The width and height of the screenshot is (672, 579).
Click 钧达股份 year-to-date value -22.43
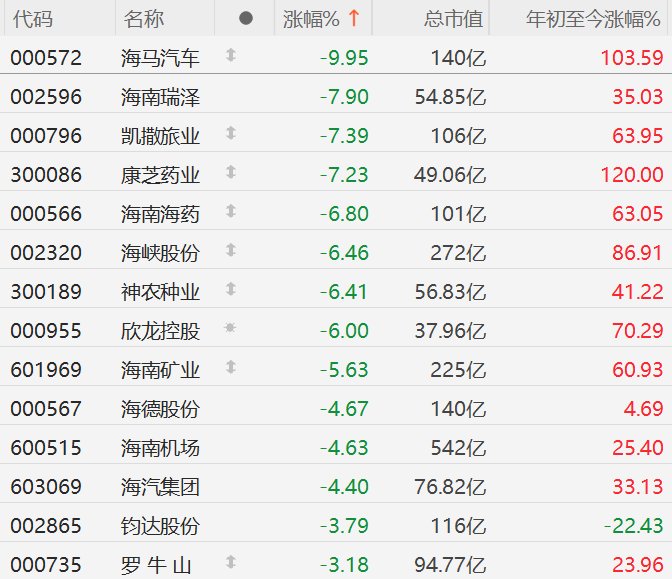tap(630, 525)
